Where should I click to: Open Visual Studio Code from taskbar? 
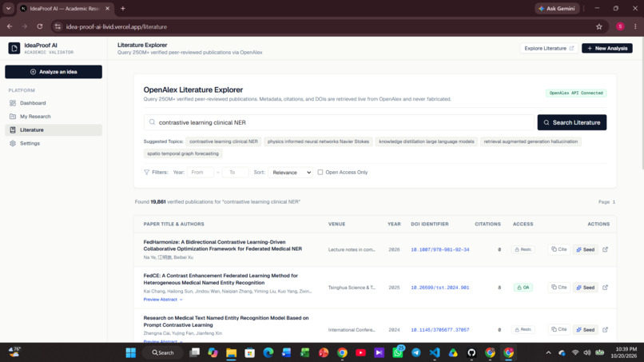[x=435, y=352]
